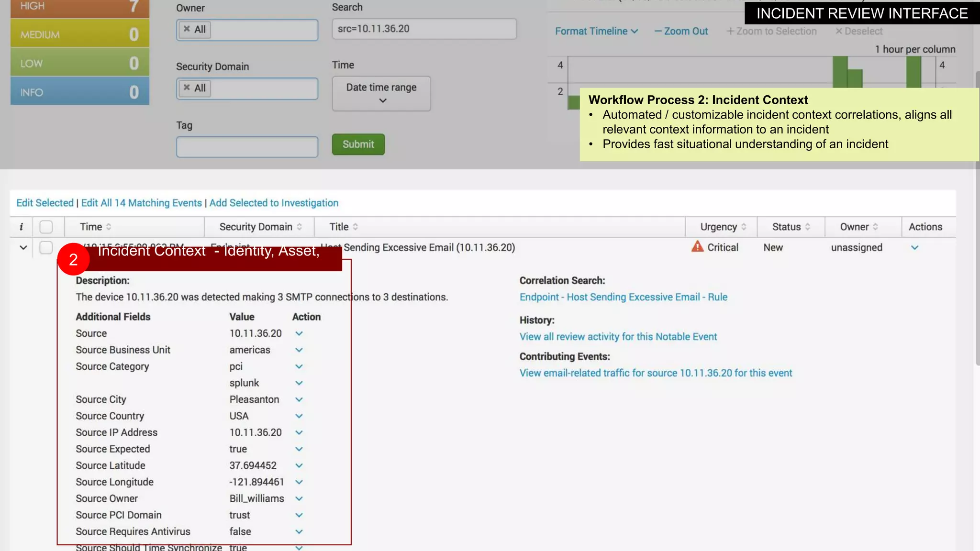Click the Owner filter field
This screenshot has width=980, height=551.
click(x=247, y=30)
